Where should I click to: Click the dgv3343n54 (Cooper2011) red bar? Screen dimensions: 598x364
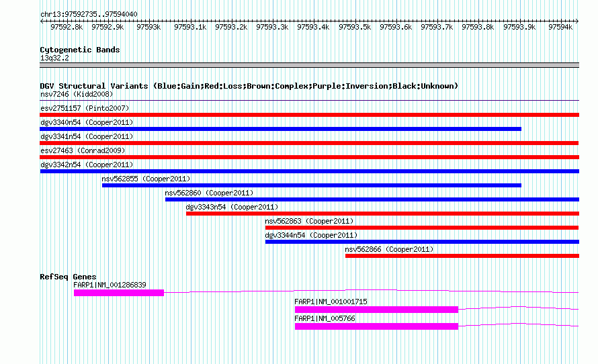coord(382,214)
